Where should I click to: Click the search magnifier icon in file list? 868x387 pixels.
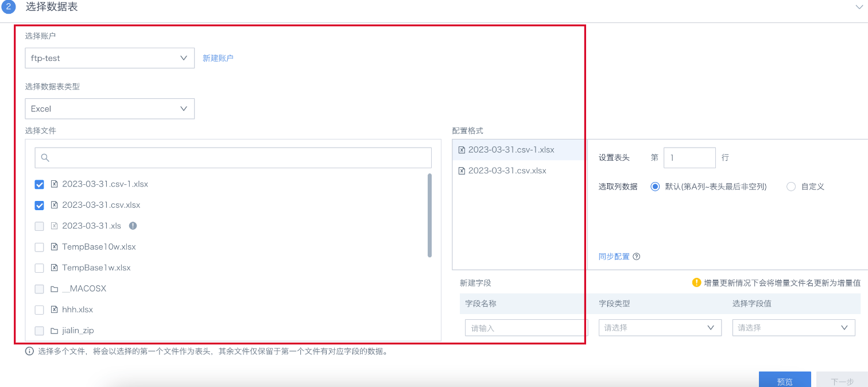45,158
